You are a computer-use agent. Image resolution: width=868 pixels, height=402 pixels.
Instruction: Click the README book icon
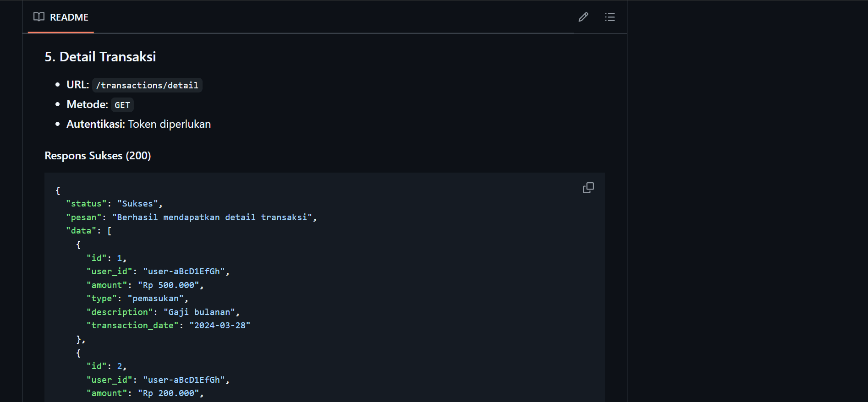click(39, 17)
